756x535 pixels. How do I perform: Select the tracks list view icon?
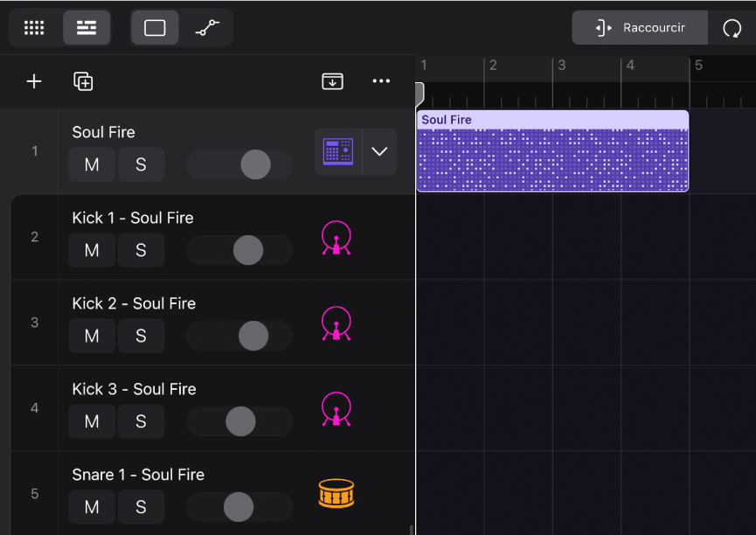(x=87, y=27)
